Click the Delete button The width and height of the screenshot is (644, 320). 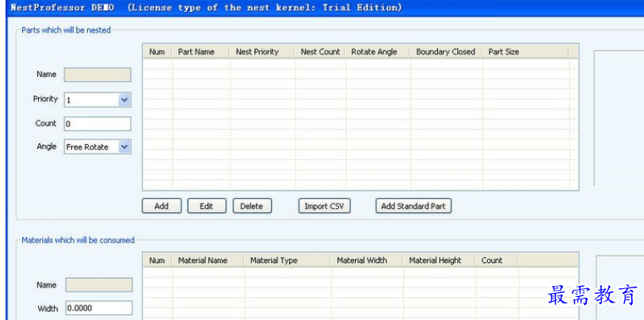point(252,206)
